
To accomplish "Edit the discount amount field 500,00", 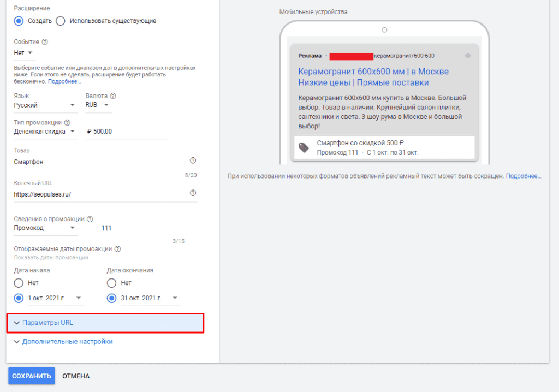I will [127, 132].
